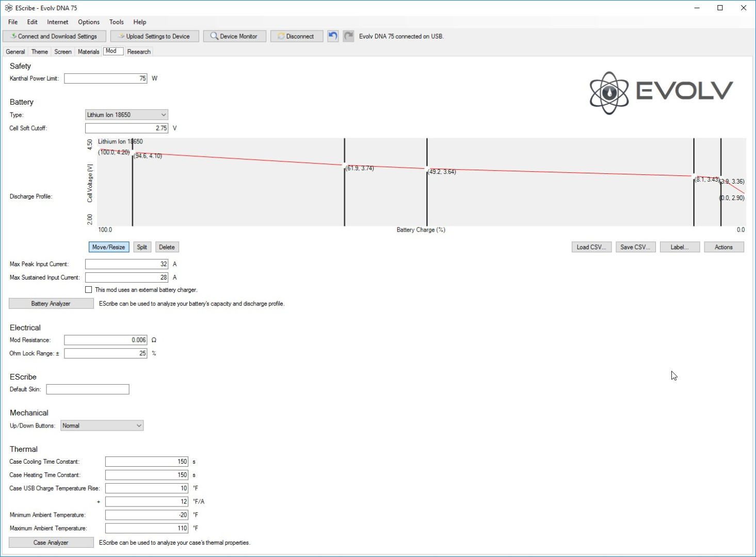Click Load CSV button

point(591,247)
